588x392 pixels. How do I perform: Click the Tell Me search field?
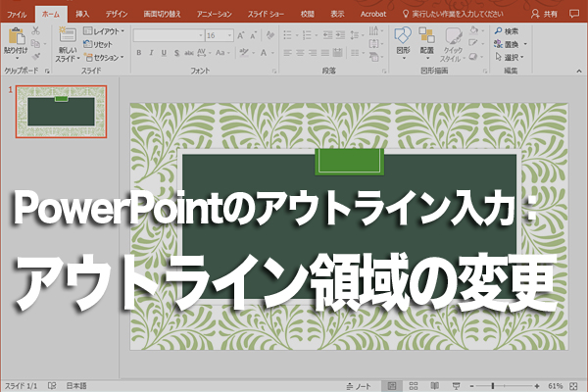click(x=453, y=15)
